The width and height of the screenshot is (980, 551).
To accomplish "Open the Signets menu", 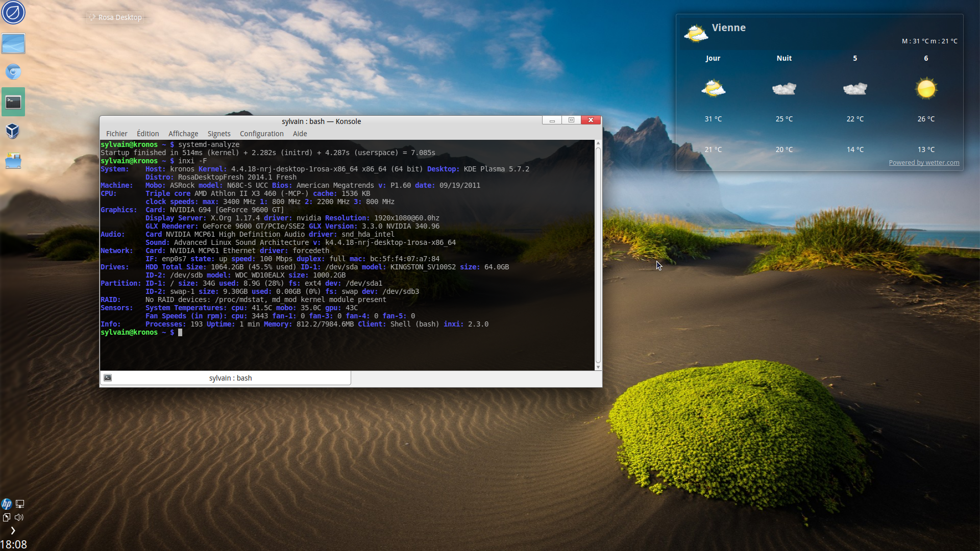I will point(218,134).
